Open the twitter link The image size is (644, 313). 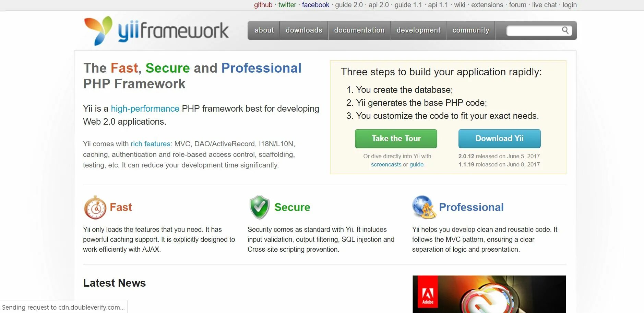pyautogui.click(x=287, y=5)
